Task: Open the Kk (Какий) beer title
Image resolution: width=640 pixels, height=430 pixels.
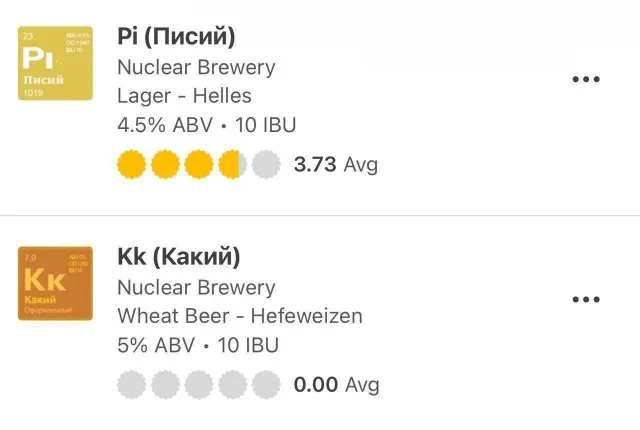Action: [x=179, y=257]
